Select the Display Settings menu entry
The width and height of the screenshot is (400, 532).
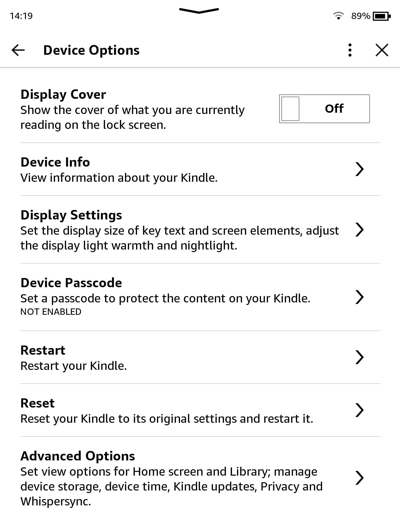(x=71, y=215)
